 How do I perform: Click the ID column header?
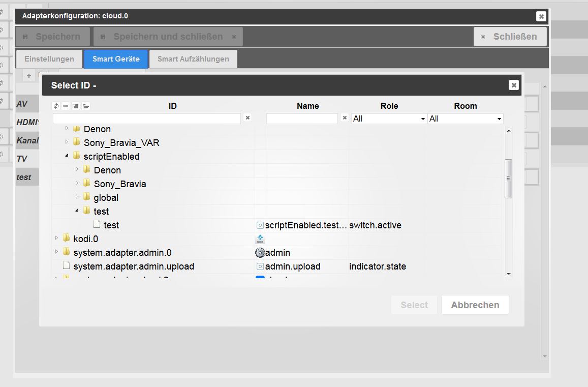[x=172, y=106]
